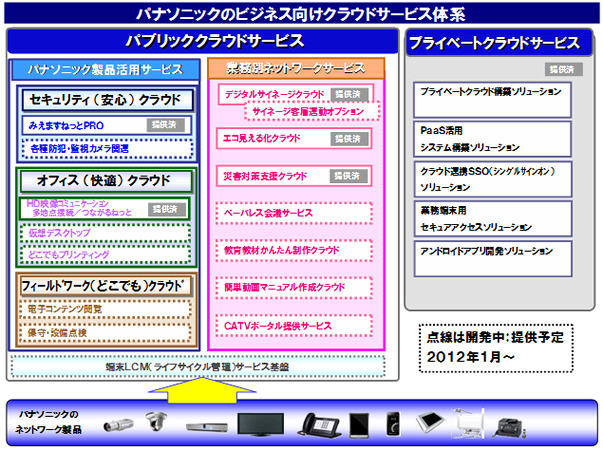Click the tilted white tablet product image
Image resolution: width=603 pixels, height=451 pixels.
coord(430,422)
